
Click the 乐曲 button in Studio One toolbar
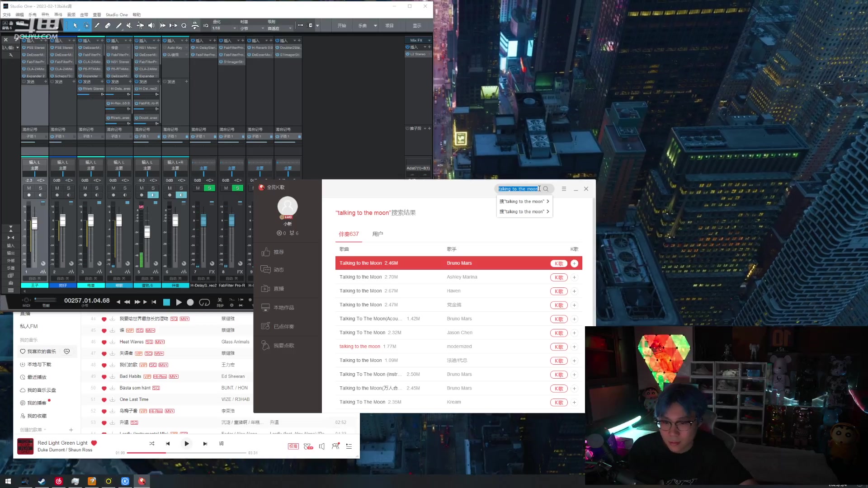[363, 26]
